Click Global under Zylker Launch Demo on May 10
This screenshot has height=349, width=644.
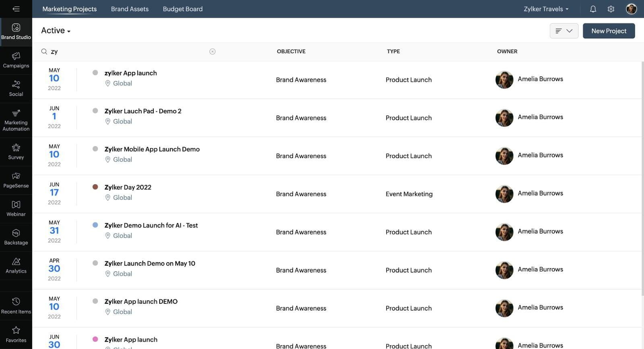(x=122, y=274)
